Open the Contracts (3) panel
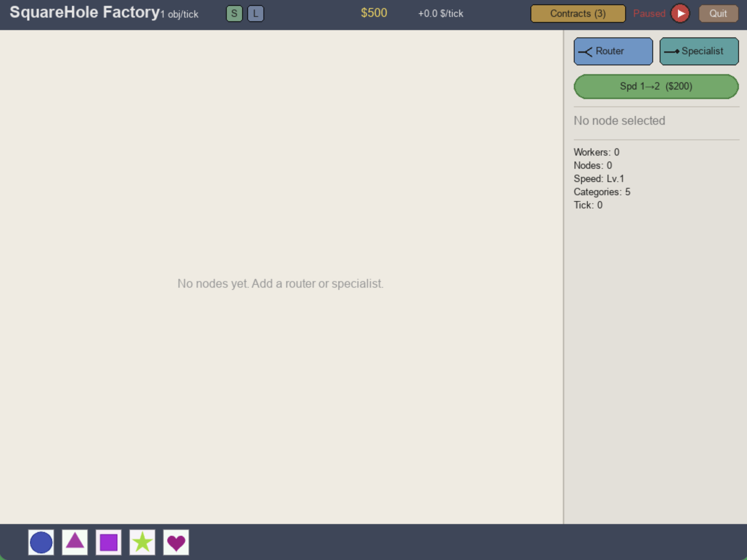747x560 pixels. (578, 14)
